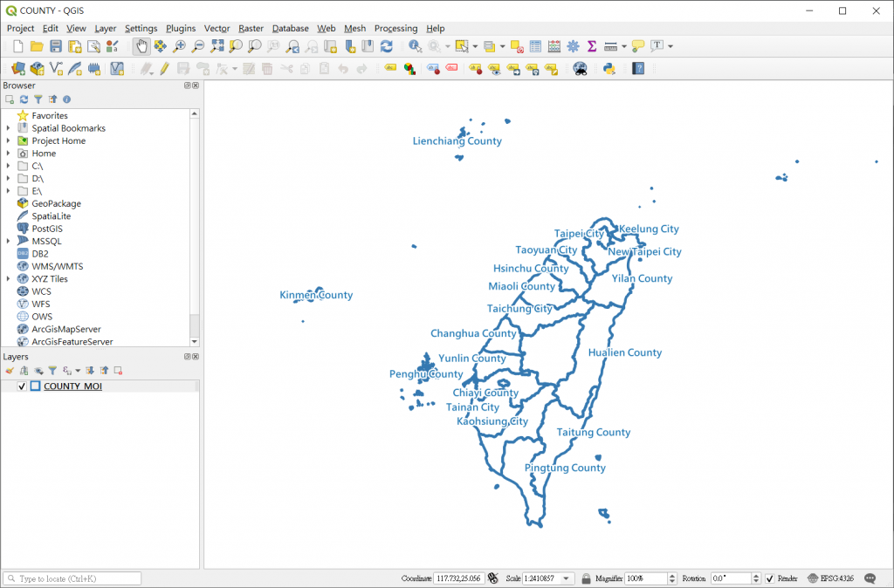
Task: Open the log messages bubble icon
Action: (x=870, y=578)
